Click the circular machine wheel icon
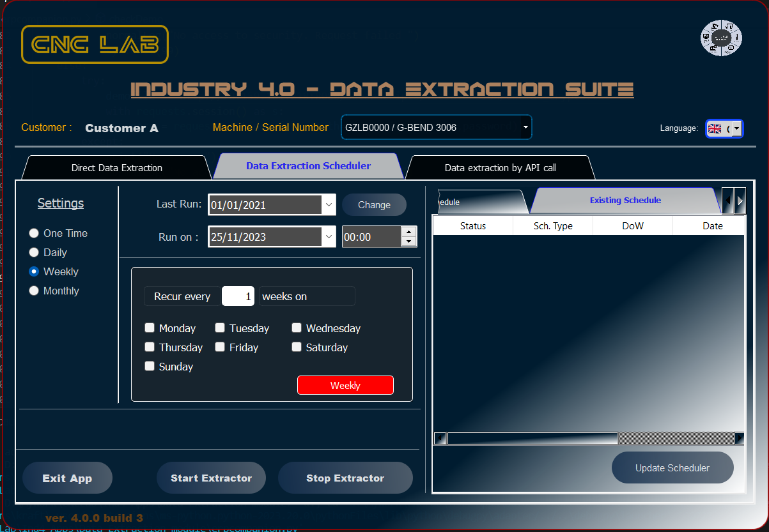 [x=721, y=38]
